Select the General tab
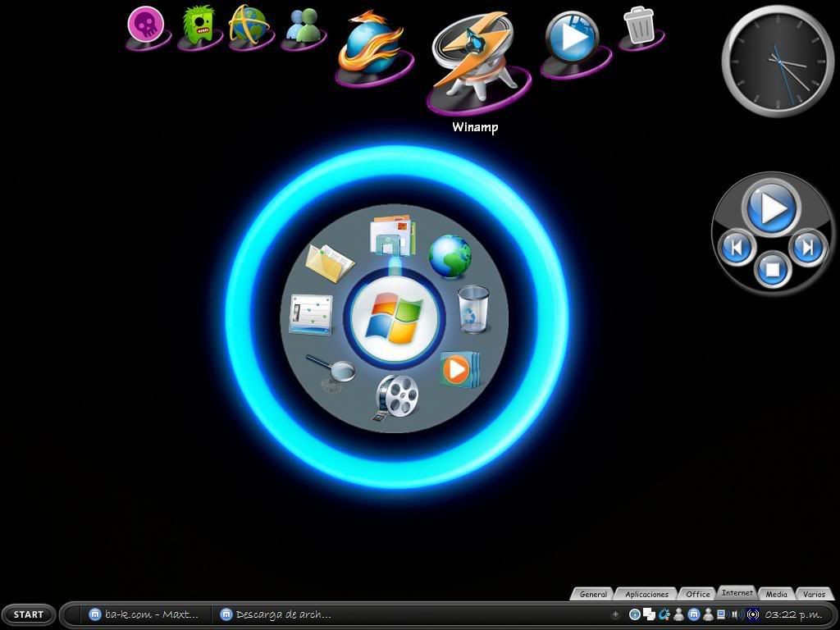840x630 pixels. click(x=592, y=594)
